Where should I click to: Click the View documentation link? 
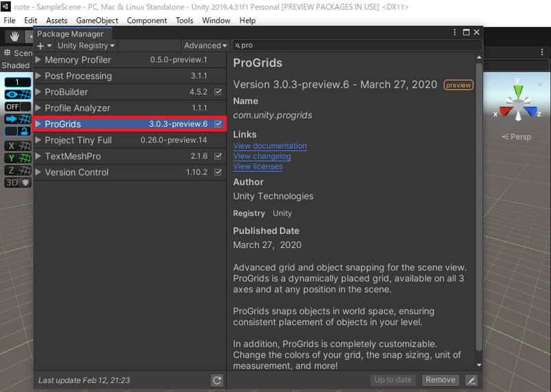coord(270,145)
